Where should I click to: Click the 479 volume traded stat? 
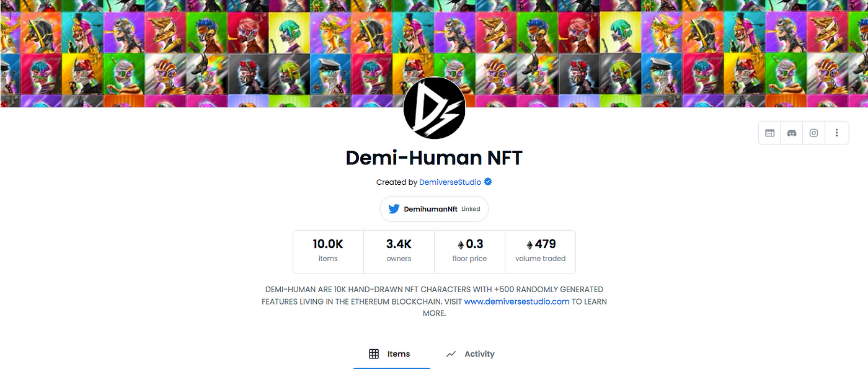click(540, 251)
